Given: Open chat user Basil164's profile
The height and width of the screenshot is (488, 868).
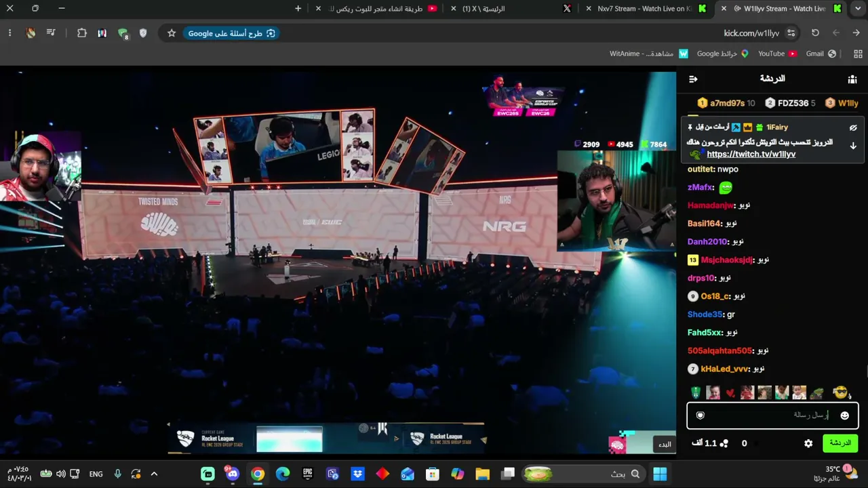Looking at the screenshot, I should (704, 224).
